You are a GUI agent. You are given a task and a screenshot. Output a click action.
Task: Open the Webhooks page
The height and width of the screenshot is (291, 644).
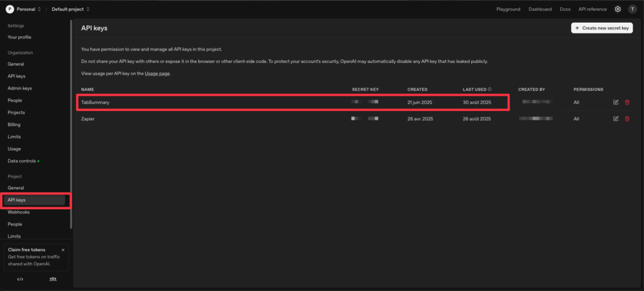coord(18,212)
